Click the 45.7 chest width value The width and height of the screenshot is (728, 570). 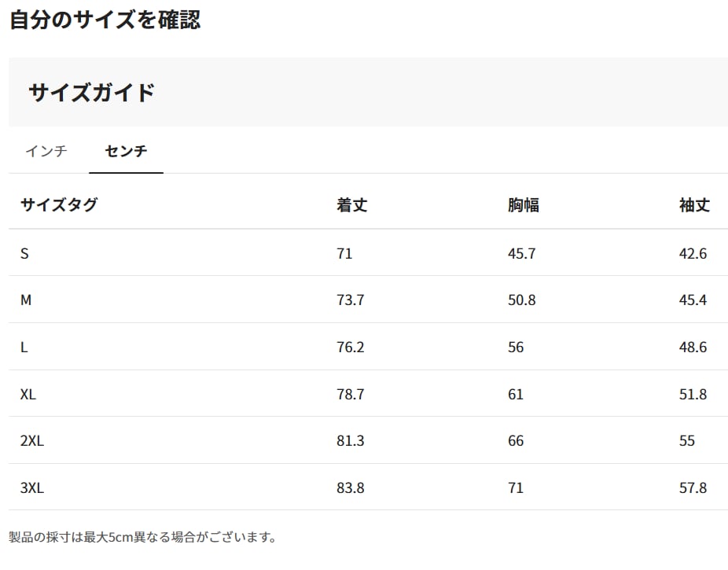522,253
